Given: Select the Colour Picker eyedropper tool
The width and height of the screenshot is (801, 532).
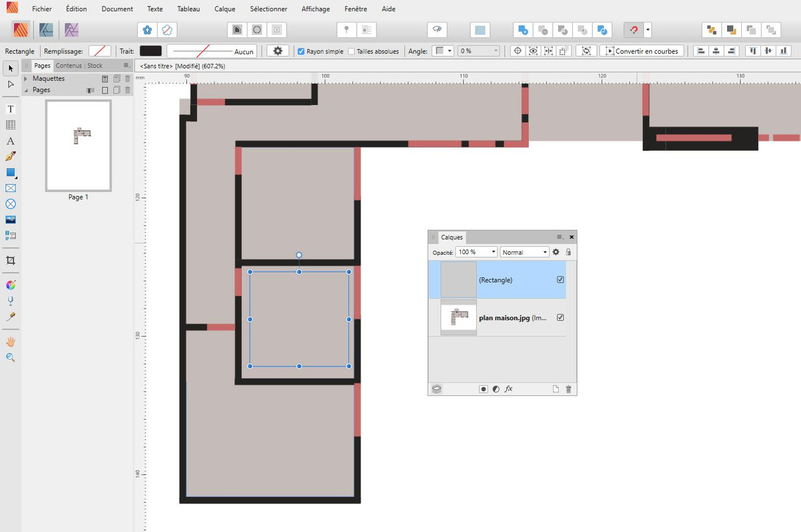Looking at the screenshot, I should click(x=11, y=317).
